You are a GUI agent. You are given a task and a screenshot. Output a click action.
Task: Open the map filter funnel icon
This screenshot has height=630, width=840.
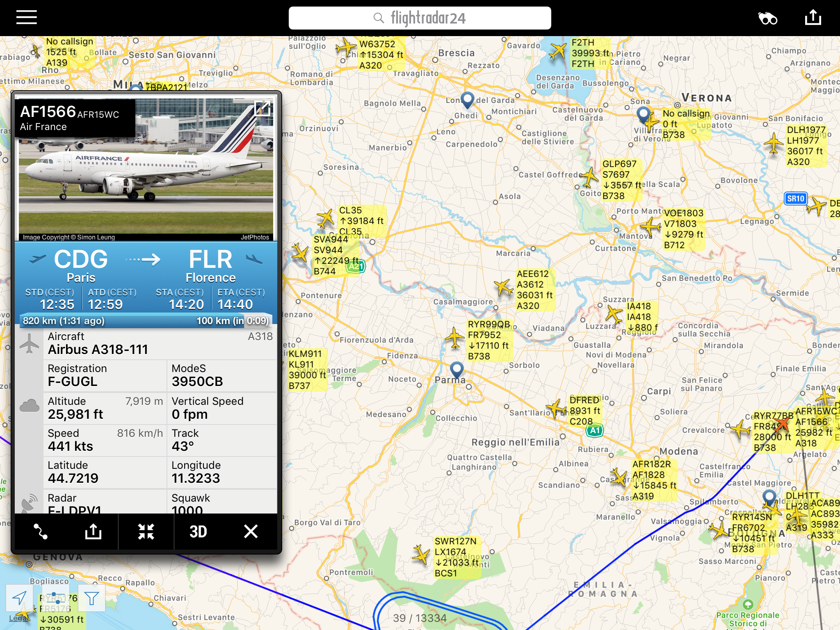[91, 598]
